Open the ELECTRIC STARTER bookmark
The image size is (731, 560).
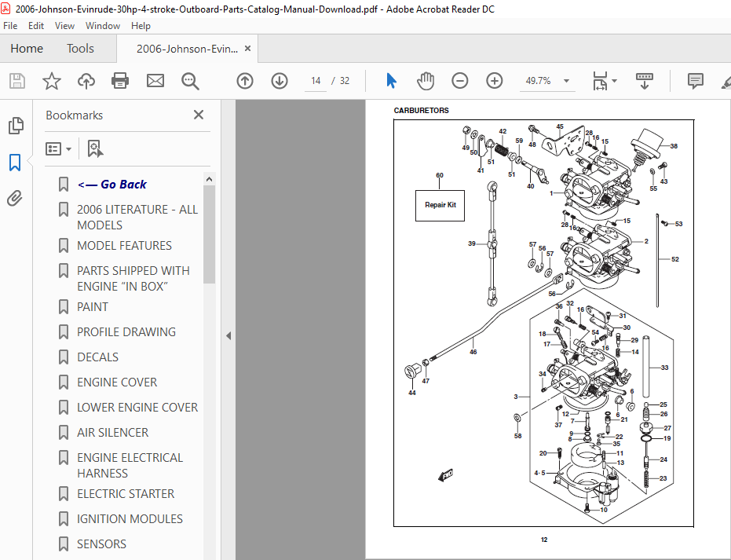point(126,494)
